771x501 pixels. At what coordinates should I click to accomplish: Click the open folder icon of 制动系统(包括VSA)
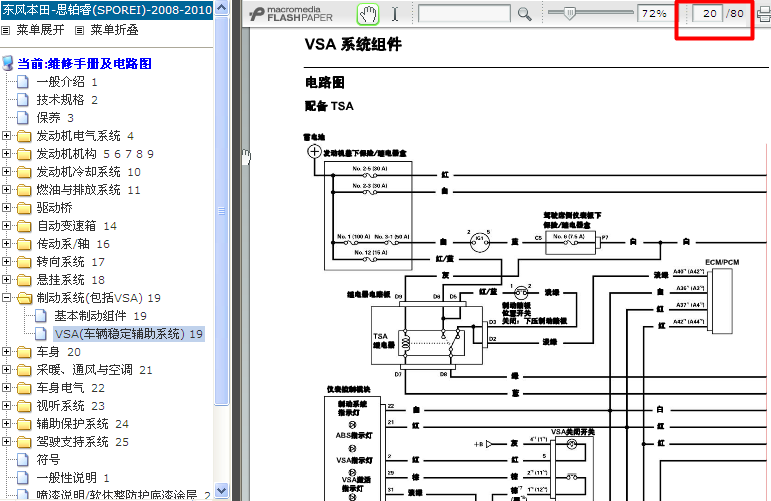(x=24, y=298)
